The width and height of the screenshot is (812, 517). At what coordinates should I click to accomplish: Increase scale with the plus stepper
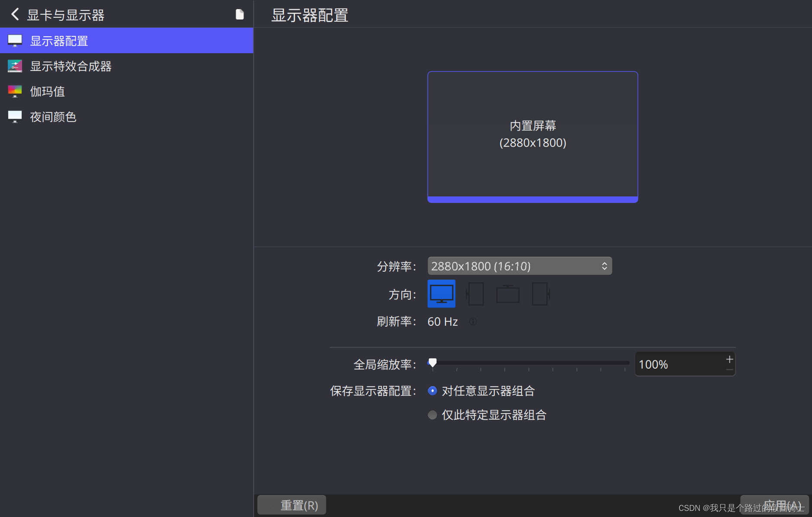(x=729, y=359)
